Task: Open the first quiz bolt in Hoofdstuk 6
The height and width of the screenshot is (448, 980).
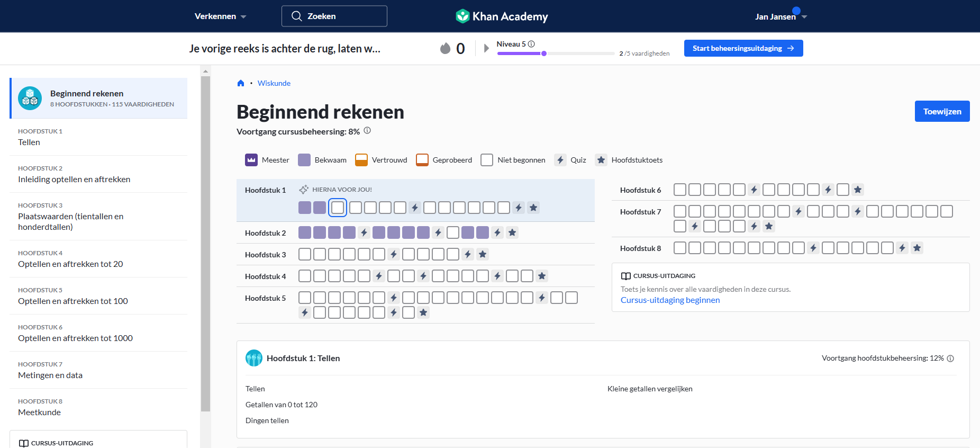Action: (754, 190)
